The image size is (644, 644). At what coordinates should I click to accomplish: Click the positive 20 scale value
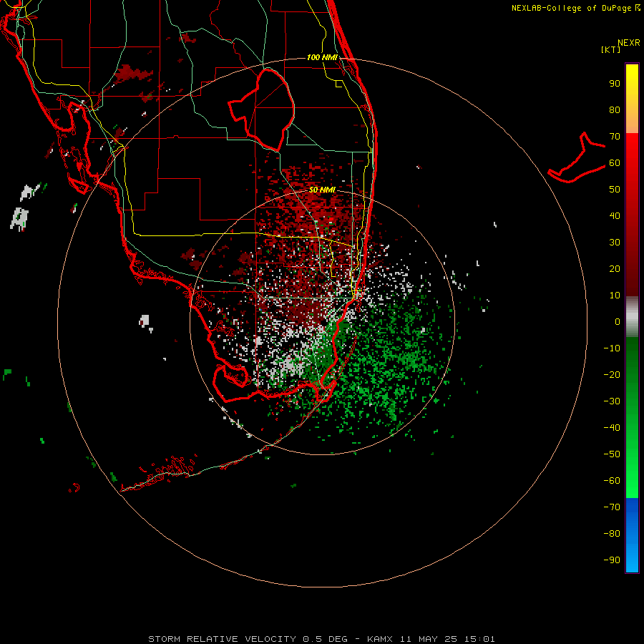615,269
